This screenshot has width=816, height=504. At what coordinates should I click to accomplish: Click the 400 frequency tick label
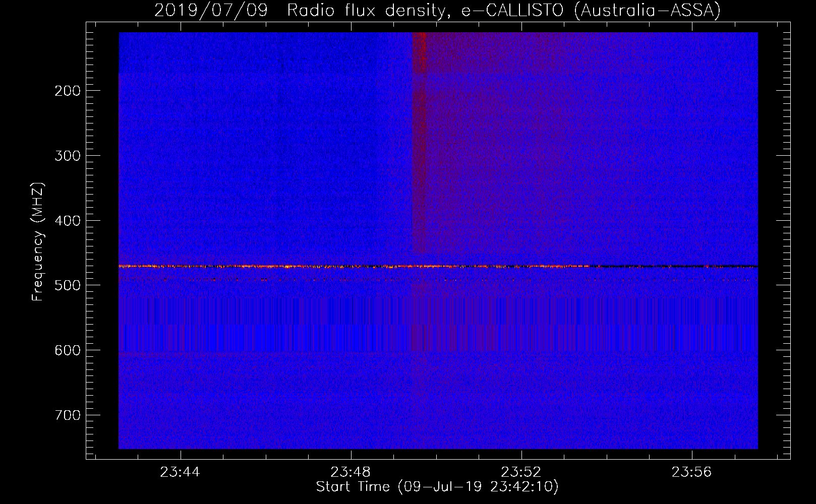coord(68,221)
